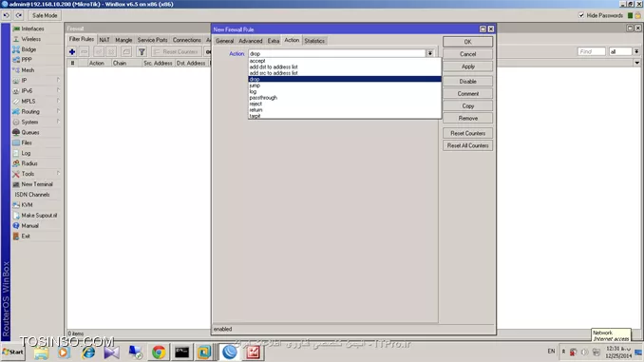Open the MPLS menu

[x=28, y=101]
